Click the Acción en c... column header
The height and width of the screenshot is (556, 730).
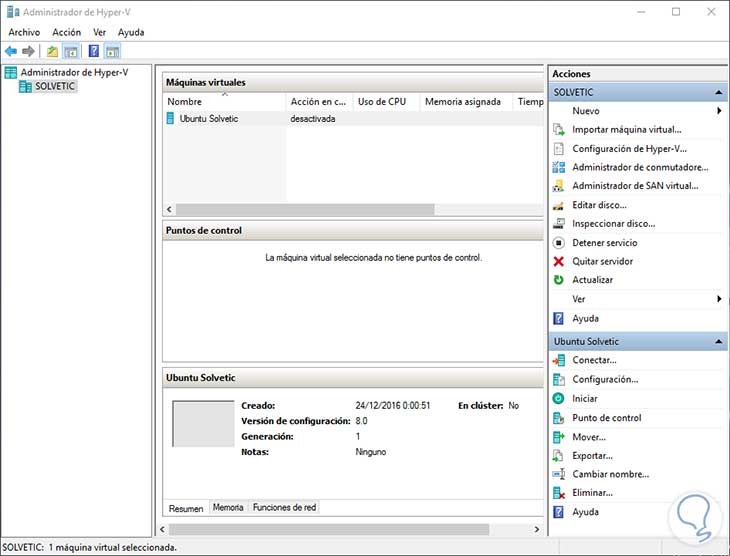coord(319,102)
